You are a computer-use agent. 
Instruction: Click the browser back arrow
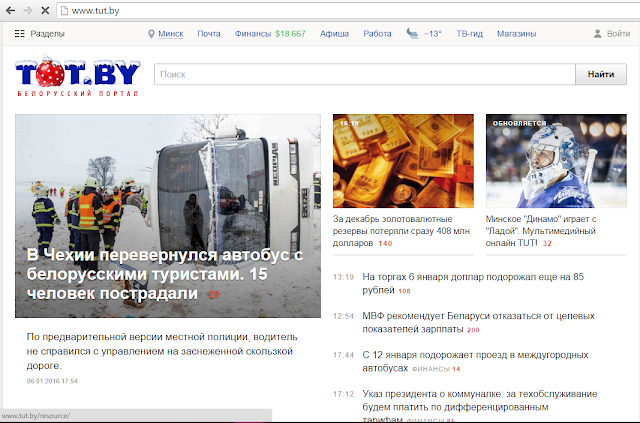[11, 11]
